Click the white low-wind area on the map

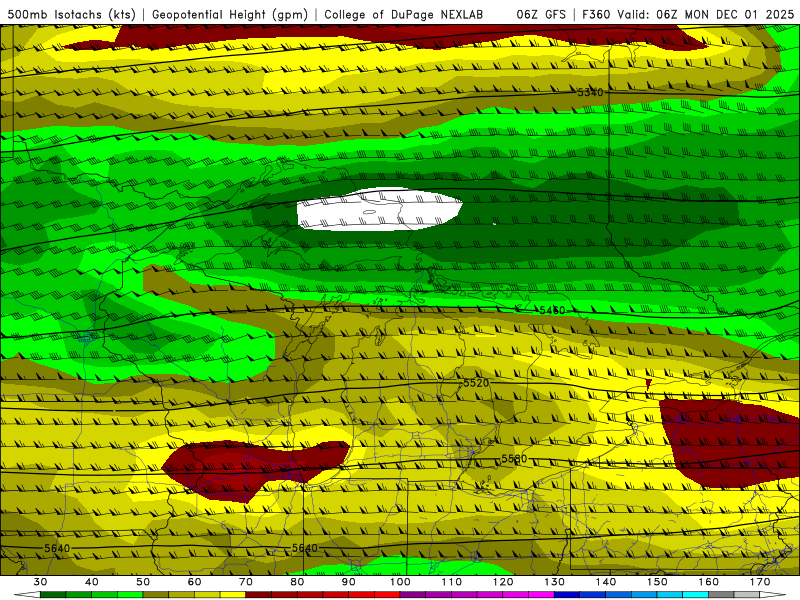coord(379,210)
